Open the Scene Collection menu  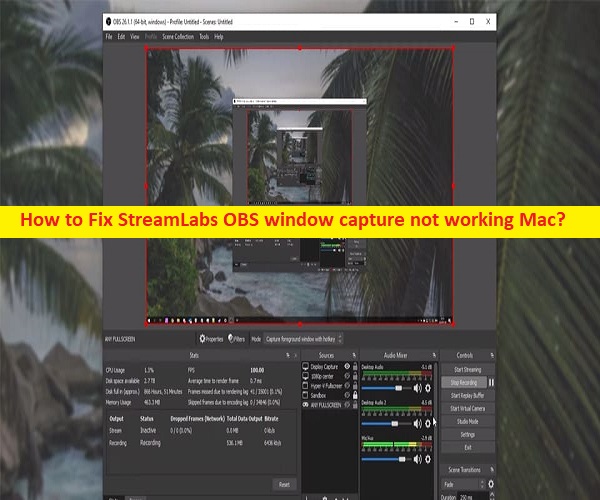coord(178,37)
